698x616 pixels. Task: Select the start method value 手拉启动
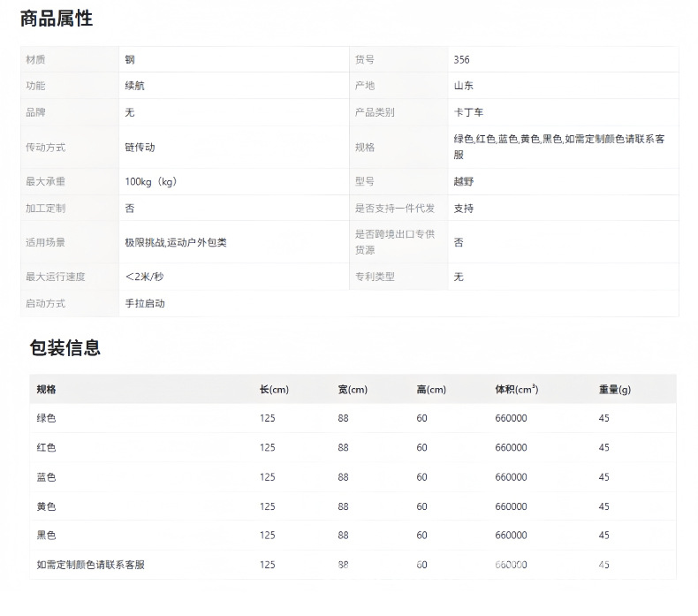pyautogui.click(x=145, y=303)
